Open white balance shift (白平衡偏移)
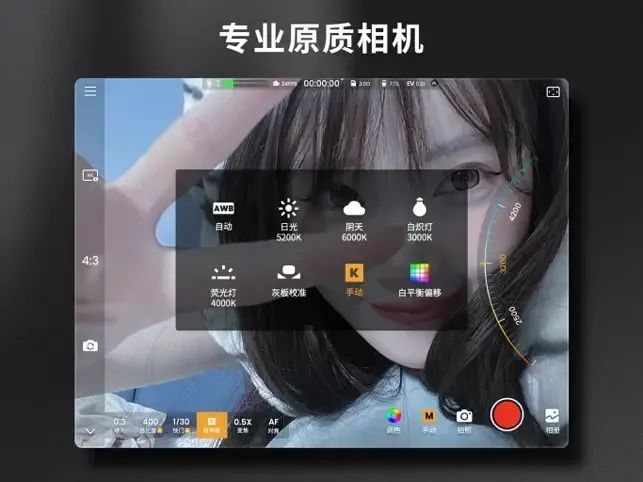The image size is (643, 482). [x=420, y=281]
